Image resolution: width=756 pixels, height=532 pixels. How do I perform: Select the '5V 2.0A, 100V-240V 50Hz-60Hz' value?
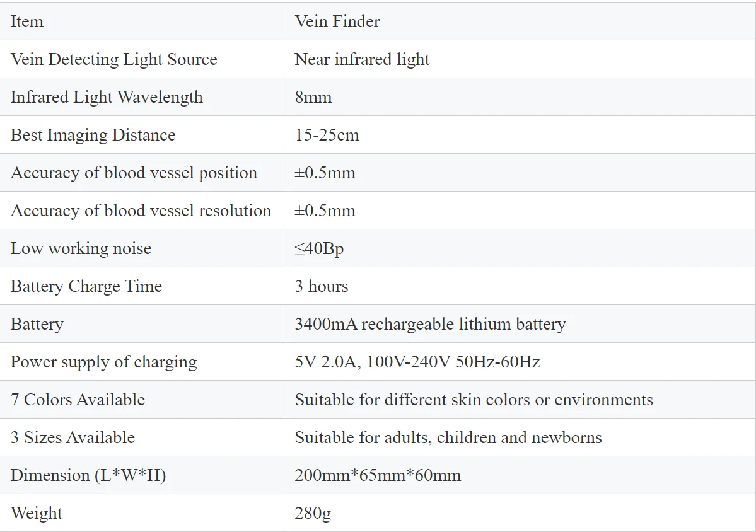coord(417,362)
